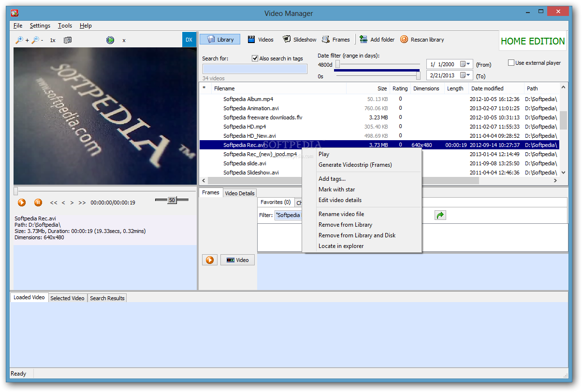The width and height of the screenshot is (582, 392).
Task: Click the green arrow filter apply button
Action: coord(440,215)
